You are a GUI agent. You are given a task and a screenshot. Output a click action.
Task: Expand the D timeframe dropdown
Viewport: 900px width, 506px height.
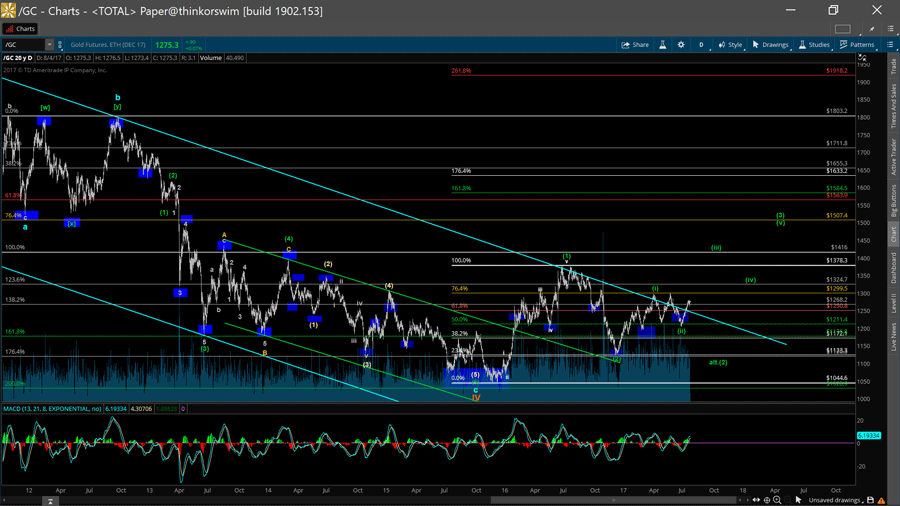(x=701, y=45)
